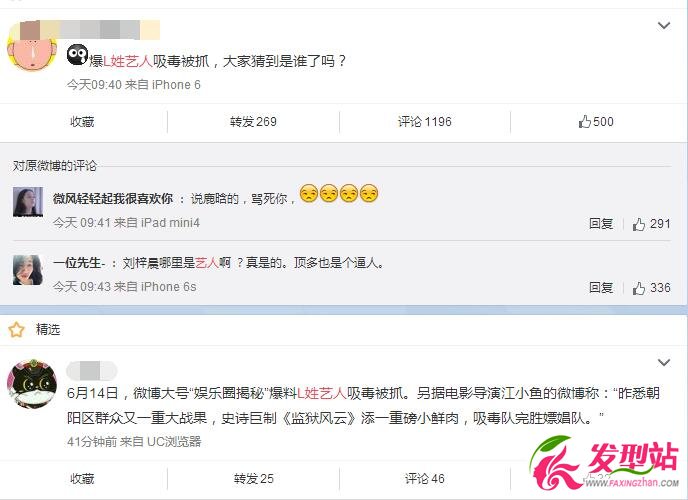Click the crying panda emoji in first post
The width and height of the screenshot is (688, 500).
tap(77, 55)
